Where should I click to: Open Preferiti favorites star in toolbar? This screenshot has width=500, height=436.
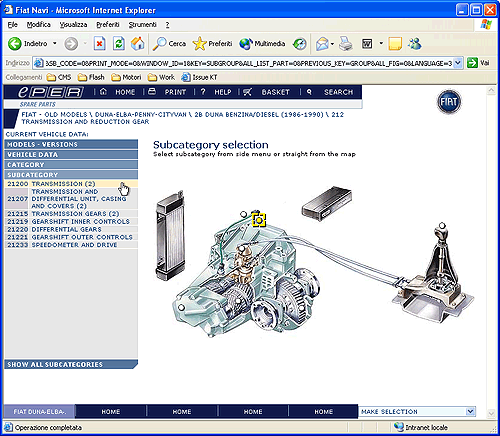212,44
